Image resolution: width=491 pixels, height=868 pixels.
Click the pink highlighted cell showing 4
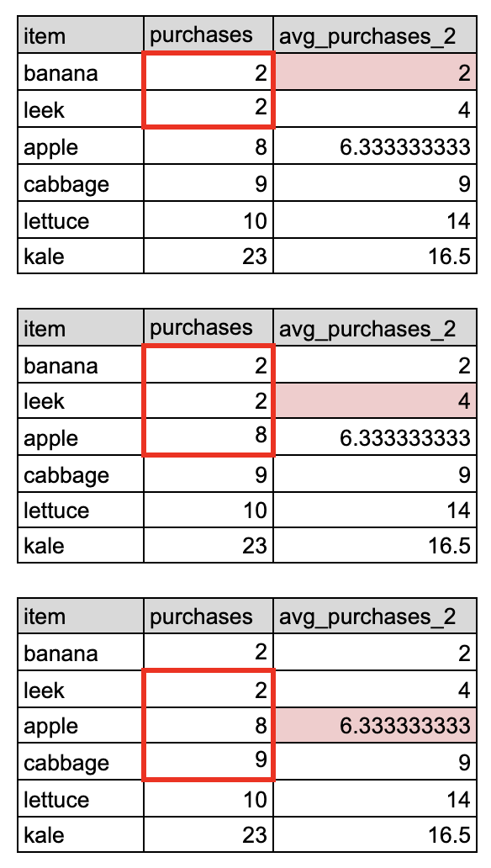375,400
